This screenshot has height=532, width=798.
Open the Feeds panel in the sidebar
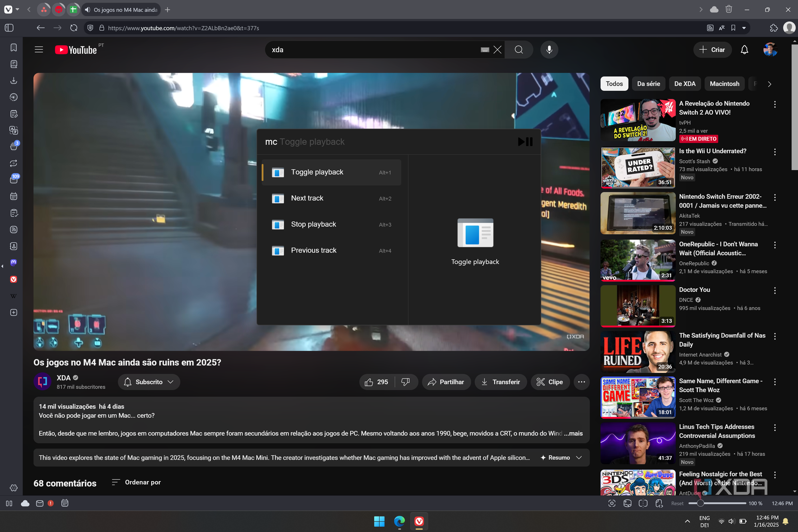point(14,229)
